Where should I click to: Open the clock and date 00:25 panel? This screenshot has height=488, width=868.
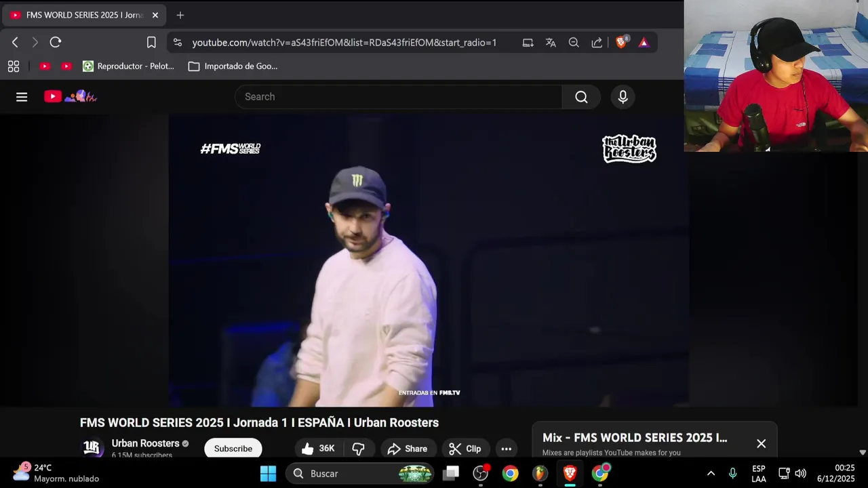tap(835, 473)
